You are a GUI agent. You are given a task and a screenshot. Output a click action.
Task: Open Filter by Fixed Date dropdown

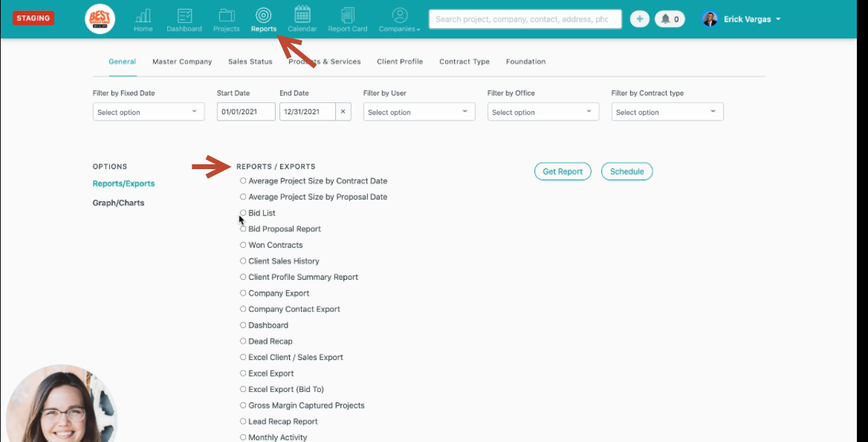point(148,112)
